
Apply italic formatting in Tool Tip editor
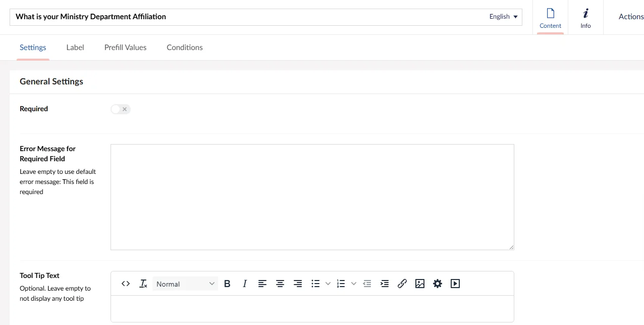[245, 284]
